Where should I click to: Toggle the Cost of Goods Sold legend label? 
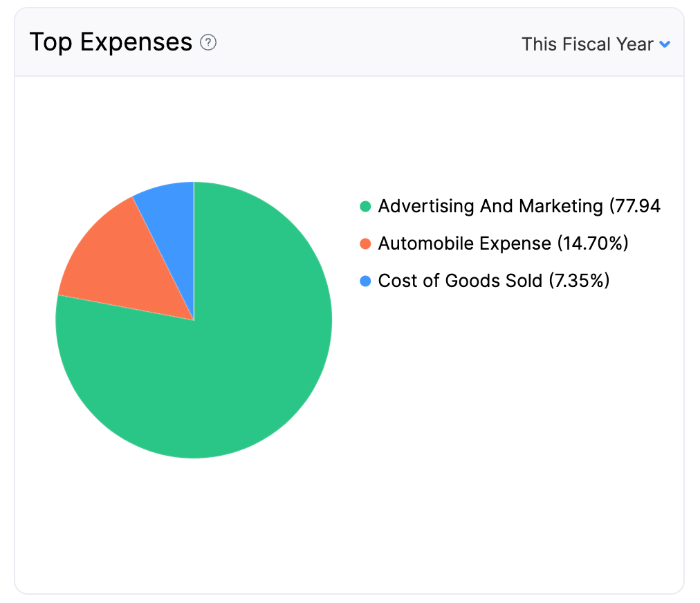coord(460,281)
